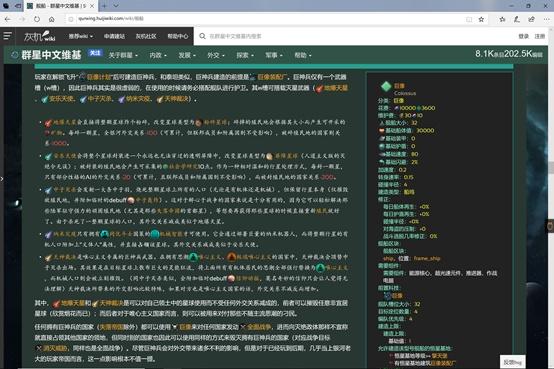Expand the 关于群星 menu
This screenshot has height=369, width=554.
123,55
